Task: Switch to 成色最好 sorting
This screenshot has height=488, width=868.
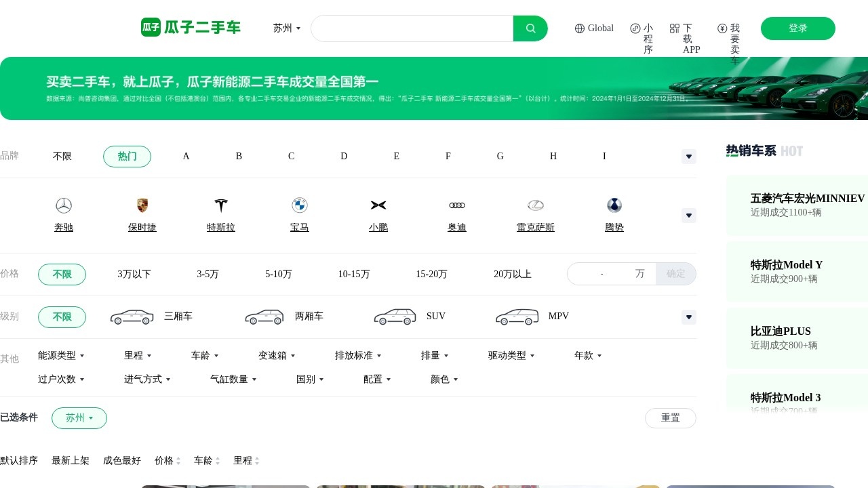Action: (122, 460)
